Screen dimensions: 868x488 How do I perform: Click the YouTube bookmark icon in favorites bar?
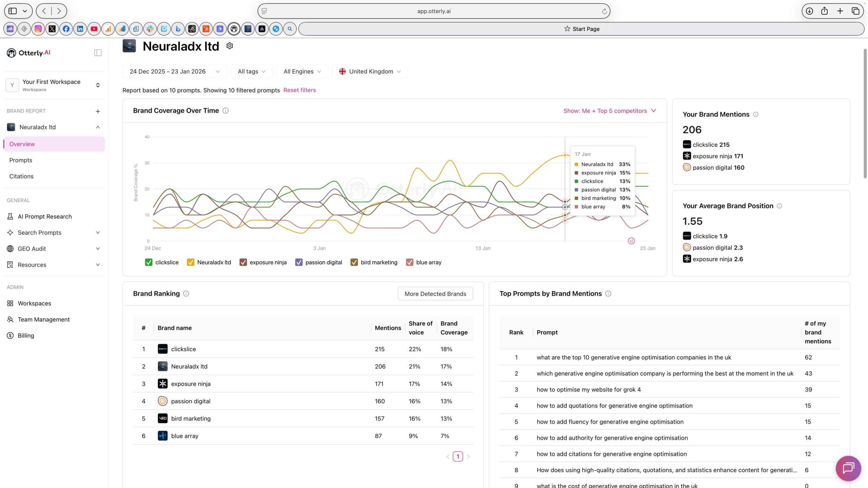(x=94, y=29)
